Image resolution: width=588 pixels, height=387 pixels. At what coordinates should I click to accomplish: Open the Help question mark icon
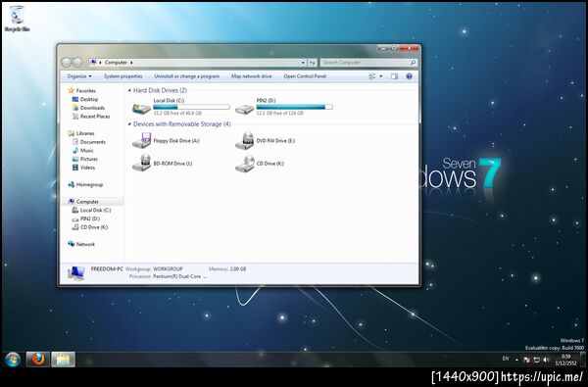click(409, 76)
